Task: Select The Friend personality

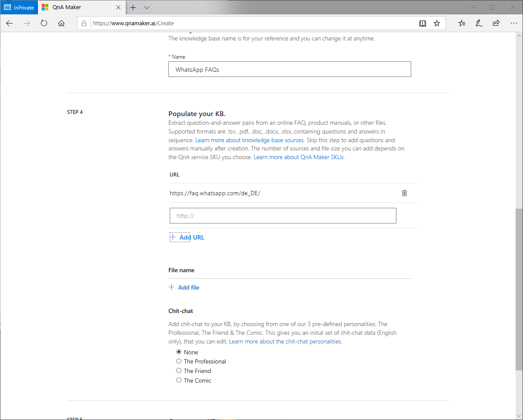Action: (179, 371)
